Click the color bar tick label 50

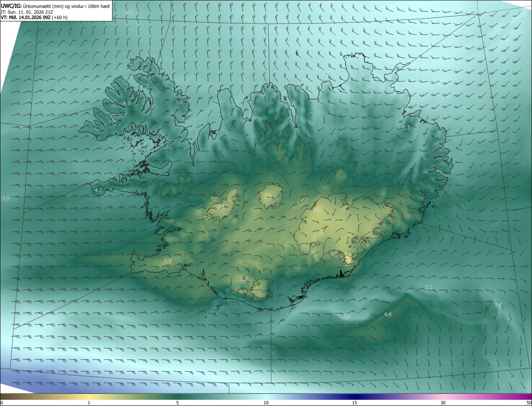(529, 403)
